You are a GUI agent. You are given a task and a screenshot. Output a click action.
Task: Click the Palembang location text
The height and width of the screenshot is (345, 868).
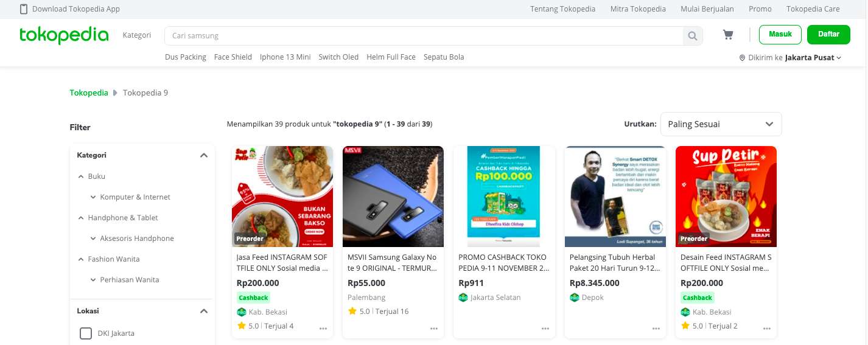click(x=366, y=298)
